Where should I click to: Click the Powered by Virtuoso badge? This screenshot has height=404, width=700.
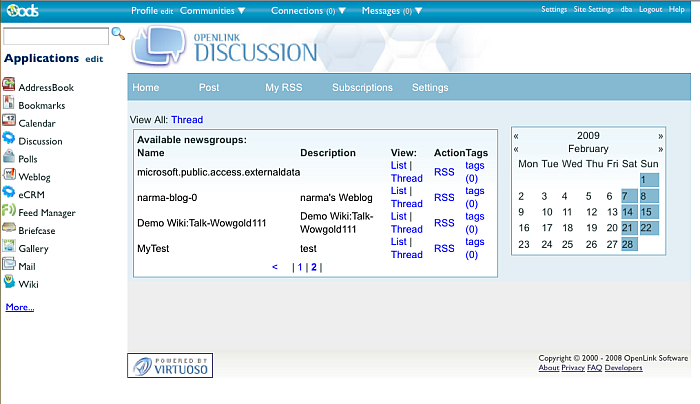click(169, 365)
